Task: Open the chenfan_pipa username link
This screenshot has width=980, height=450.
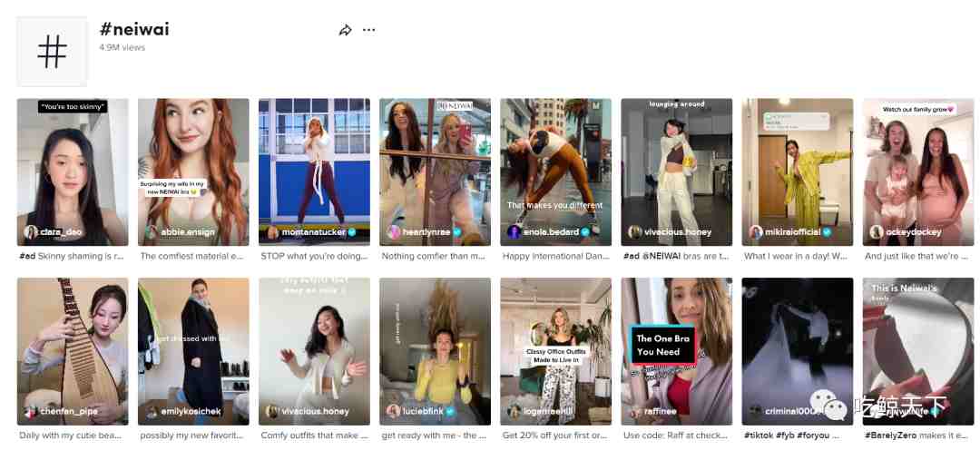Action: pyautogui.click(x=69, y=411)
